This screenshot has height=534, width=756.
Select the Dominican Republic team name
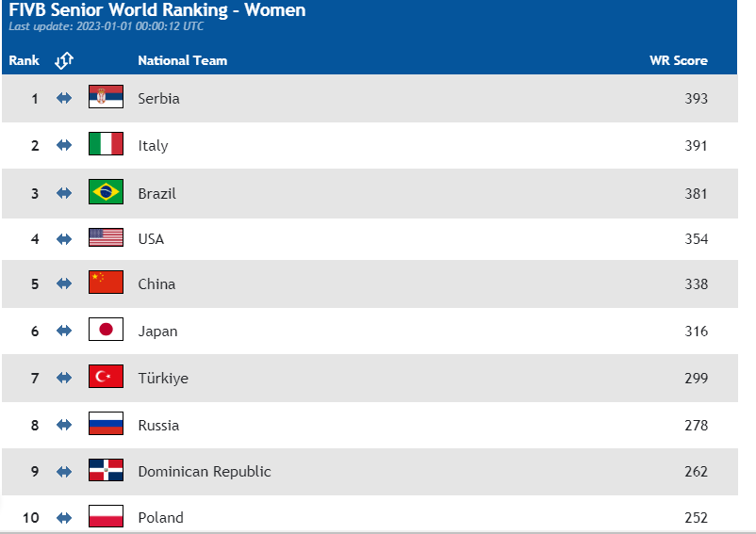pyautogui.click(x=205, y=471)
